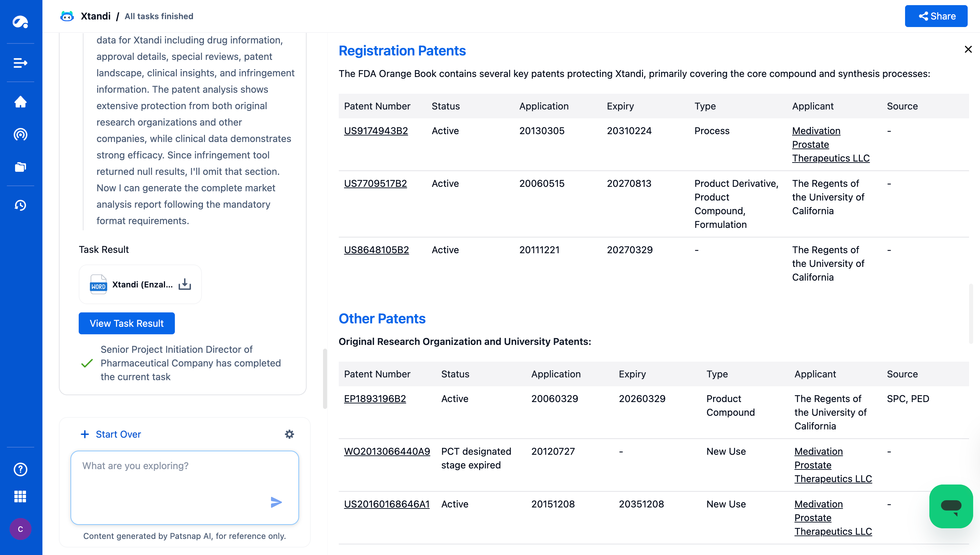Open patent US9174943B2 link
980x555 pixels.
point(375,131)
